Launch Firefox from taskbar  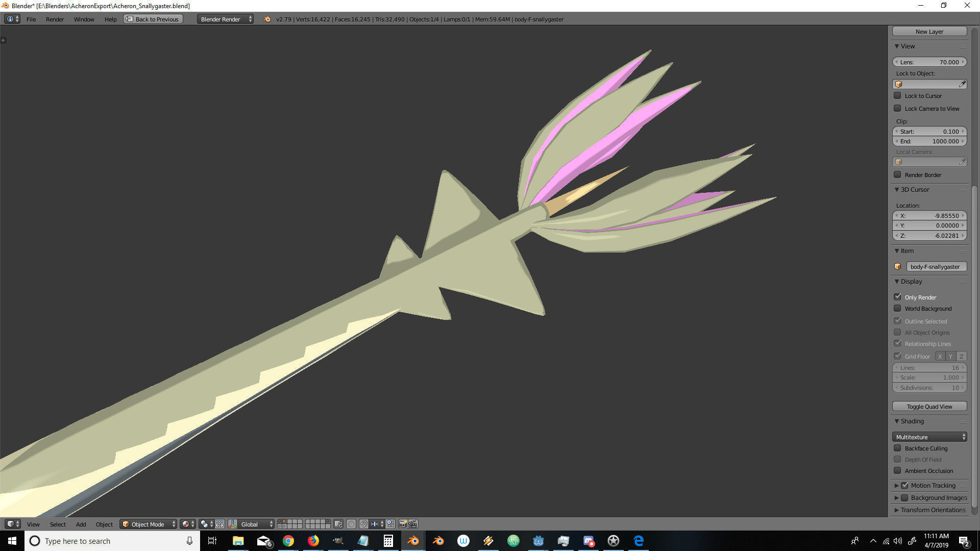[x=313, y=541]
